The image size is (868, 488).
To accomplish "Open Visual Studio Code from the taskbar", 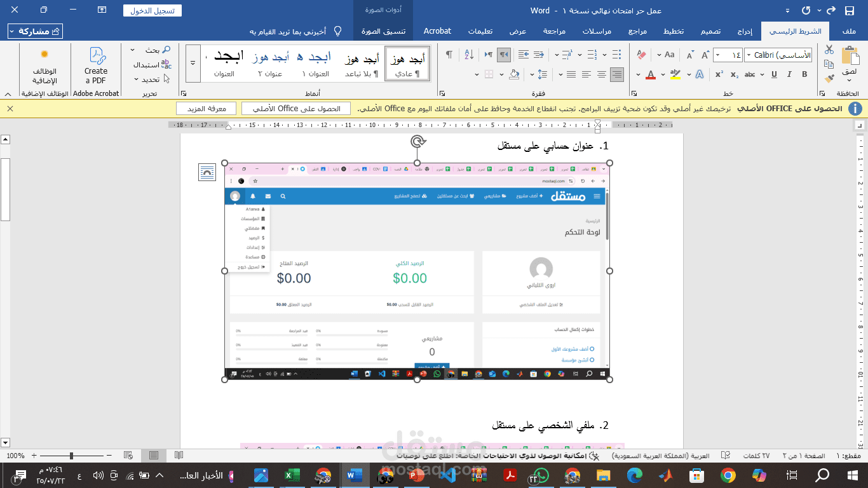I will [x=448, y=475].
